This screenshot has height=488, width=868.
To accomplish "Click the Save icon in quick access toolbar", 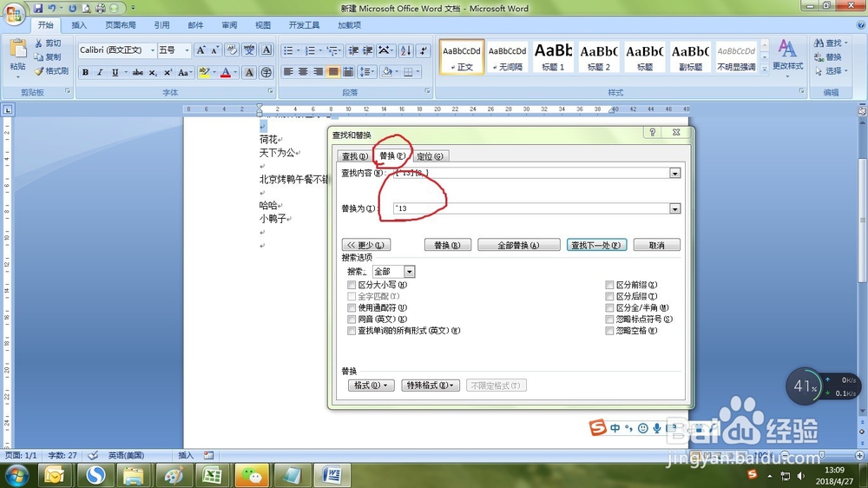I will coord(37,9).
